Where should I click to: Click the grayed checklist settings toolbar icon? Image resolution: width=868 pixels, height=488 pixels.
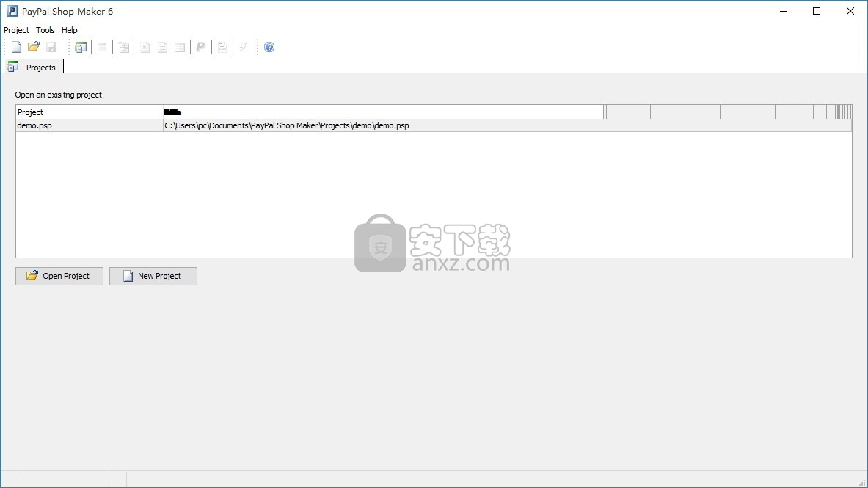click(124, 47)
